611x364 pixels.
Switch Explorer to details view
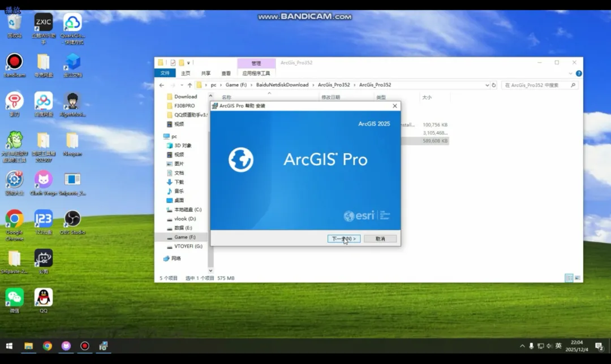[x=569, y=278]
